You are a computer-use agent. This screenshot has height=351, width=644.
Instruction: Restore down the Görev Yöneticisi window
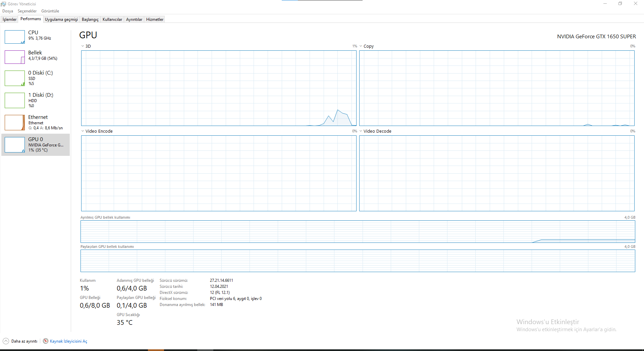pyautogui.click(x=620, y=4)
